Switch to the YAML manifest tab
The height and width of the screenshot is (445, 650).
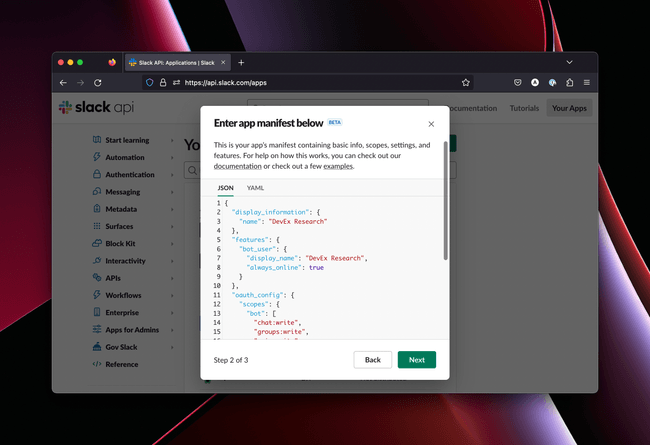(x=255, y=188)
